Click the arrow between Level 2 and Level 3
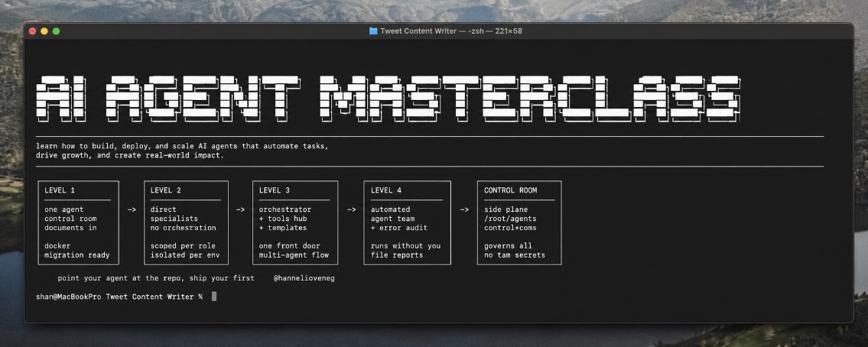Image resolution: width=868 pixels, height=347 pixels. coord(240,209)
